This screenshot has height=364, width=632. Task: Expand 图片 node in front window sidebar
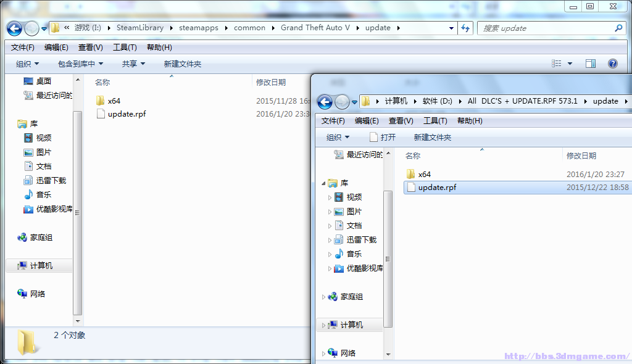[330, 212]
